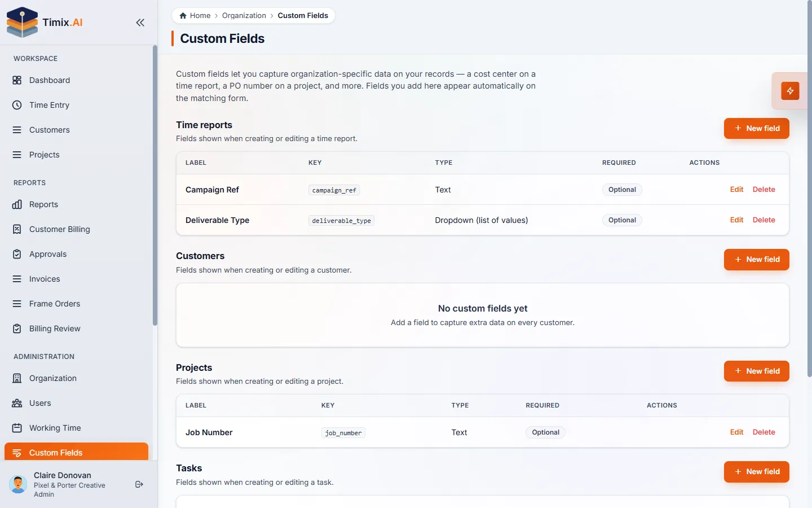This screenshot has width=812, height=508.
Task: Open Dashboard from the sidebar
Action: pyautogui.click(x=76, y=80)
